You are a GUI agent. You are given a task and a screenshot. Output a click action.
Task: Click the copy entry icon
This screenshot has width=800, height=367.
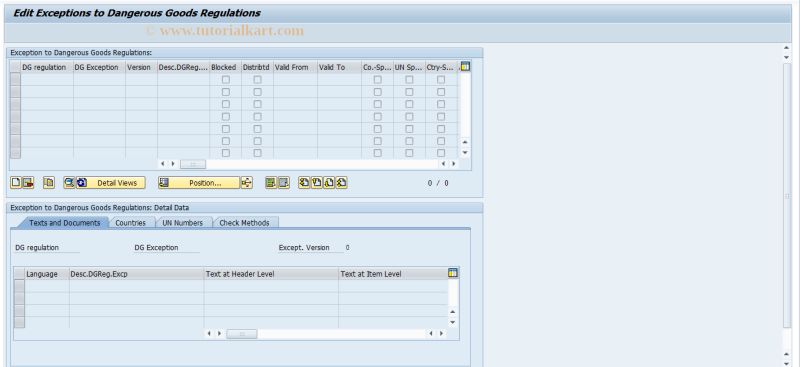(48, 183)
